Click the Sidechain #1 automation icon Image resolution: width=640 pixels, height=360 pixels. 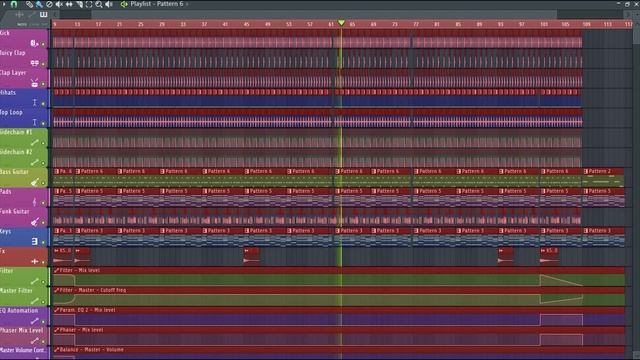pyautogui.click(x=35, y=142)
